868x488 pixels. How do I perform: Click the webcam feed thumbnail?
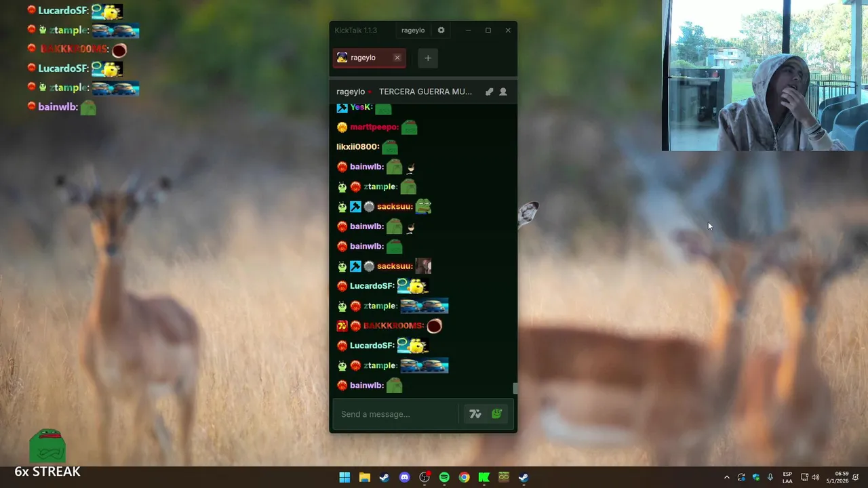765,75
